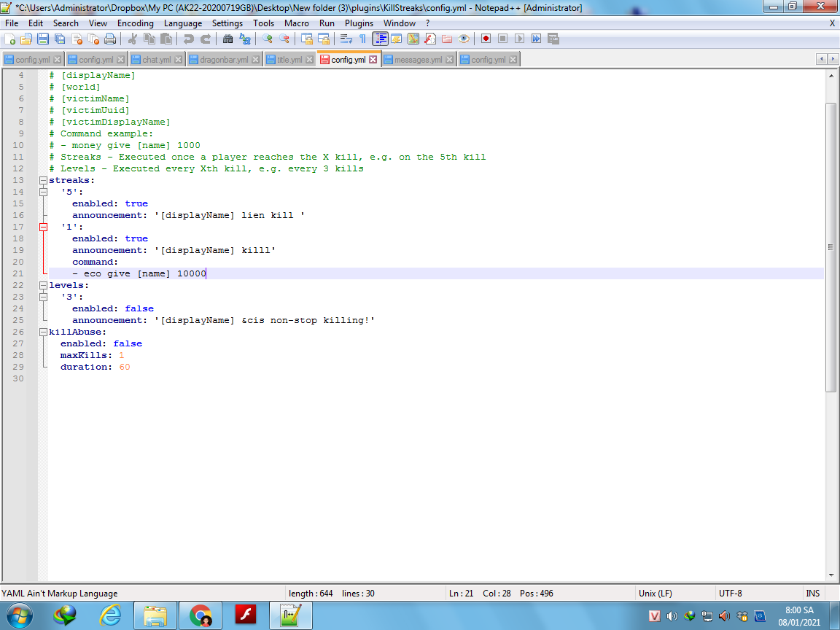Close the dragonbar.yml tab
This screenshot has height=630, width=840.
point(255,60)
